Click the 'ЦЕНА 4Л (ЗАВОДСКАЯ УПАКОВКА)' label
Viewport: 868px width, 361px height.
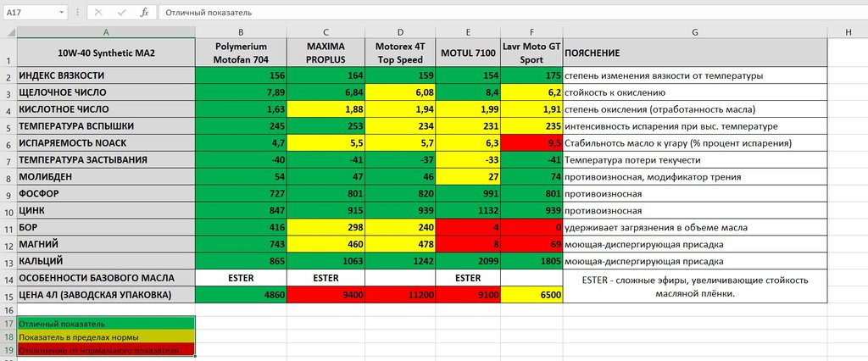pos(106,295)
